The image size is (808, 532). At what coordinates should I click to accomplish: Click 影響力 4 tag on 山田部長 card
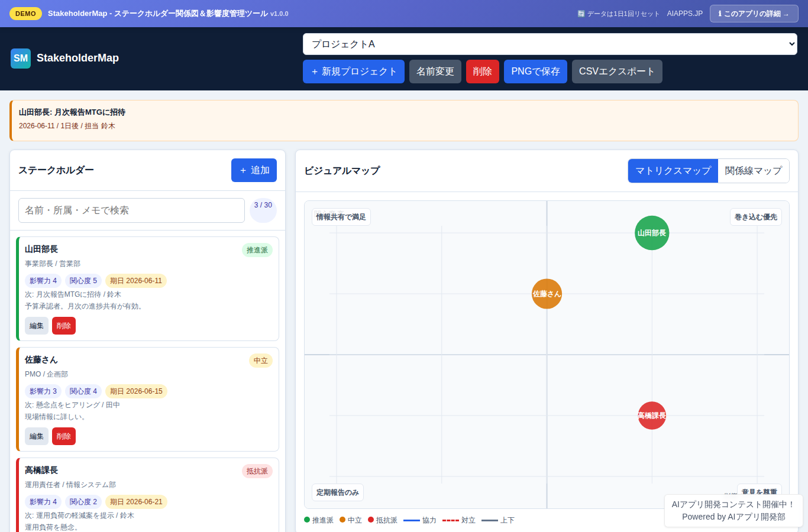(43, 281)
